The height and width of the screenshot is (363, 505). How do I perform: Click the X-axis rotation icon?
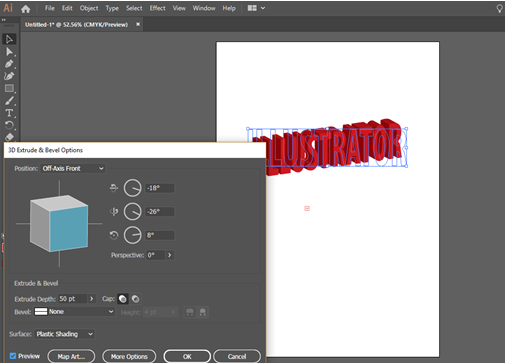point(114,188)
